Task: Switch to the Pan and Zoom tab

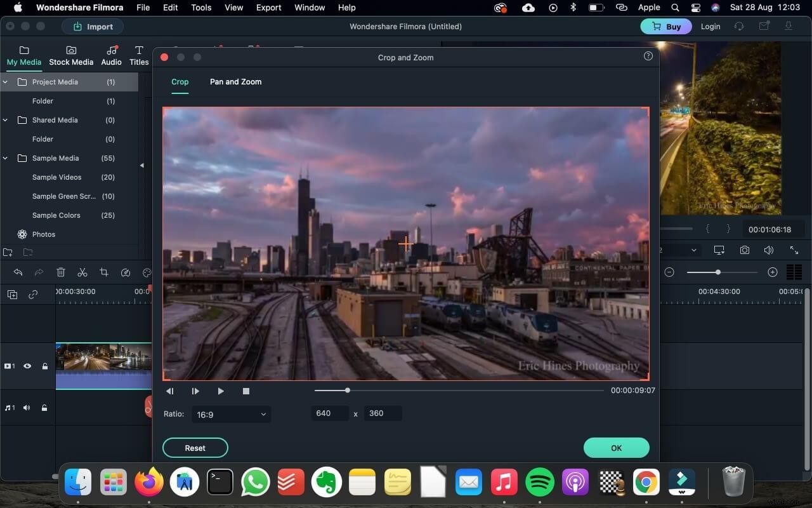Action: (x=235, y=82)
